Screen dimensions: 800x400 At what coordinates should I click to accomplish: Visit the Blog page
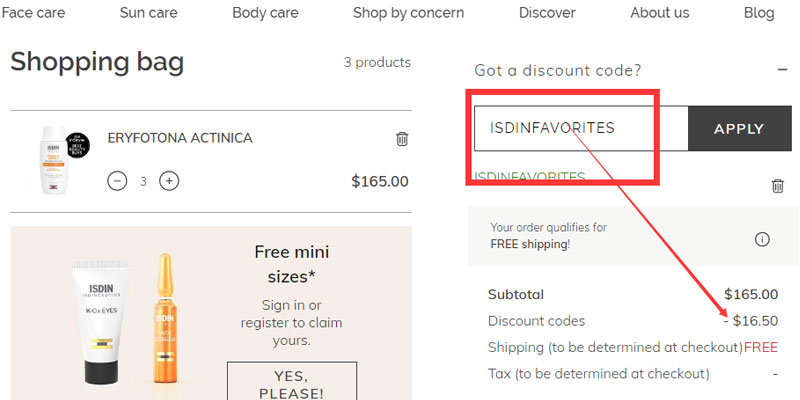point(759,13)
